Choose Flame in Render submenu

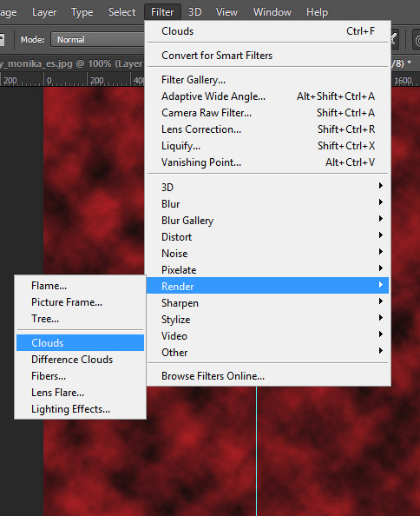pos(80,286)
